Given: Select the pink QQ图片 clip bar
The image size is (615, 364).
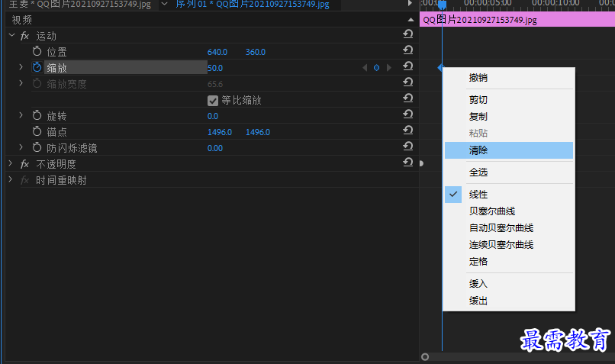Looking at the screenshot, I should click(517, 19).
